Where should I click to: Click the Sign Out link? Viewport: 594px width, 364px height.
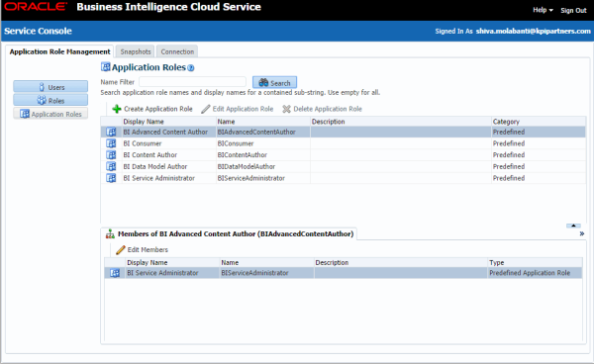573,11
